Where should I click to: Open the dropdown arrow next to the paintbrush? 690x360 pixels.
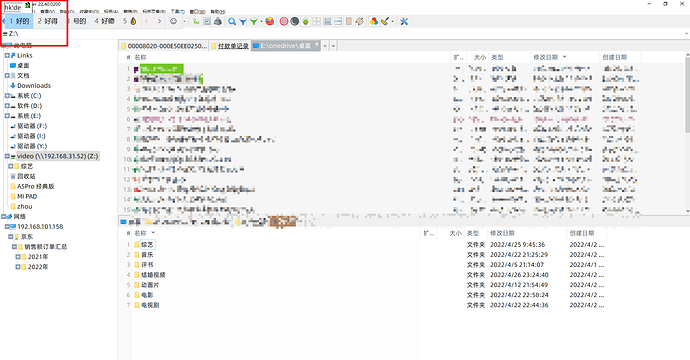[x=392, y=21]
